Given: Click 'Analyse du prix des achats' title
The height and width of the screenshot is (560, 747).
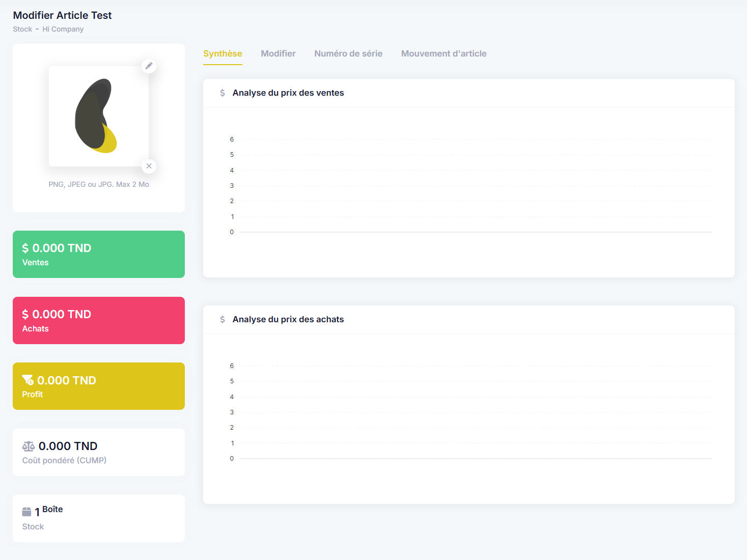Looking at the screenshot, I should click(288, 319).
